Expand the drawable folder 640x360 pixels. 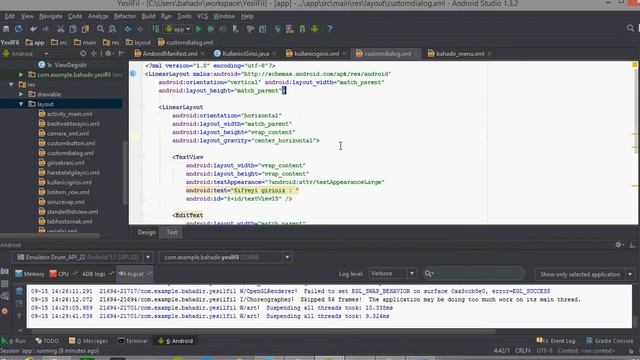point(21,94)
